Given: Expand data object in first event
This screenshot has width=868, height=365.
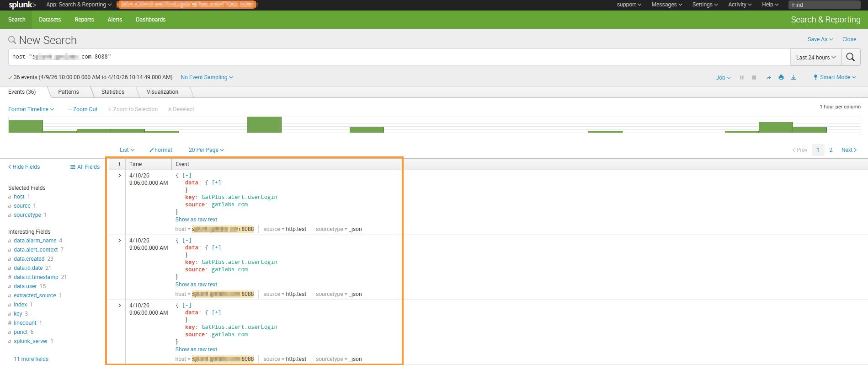Looking at the screenshot, I should coord(217,183).
